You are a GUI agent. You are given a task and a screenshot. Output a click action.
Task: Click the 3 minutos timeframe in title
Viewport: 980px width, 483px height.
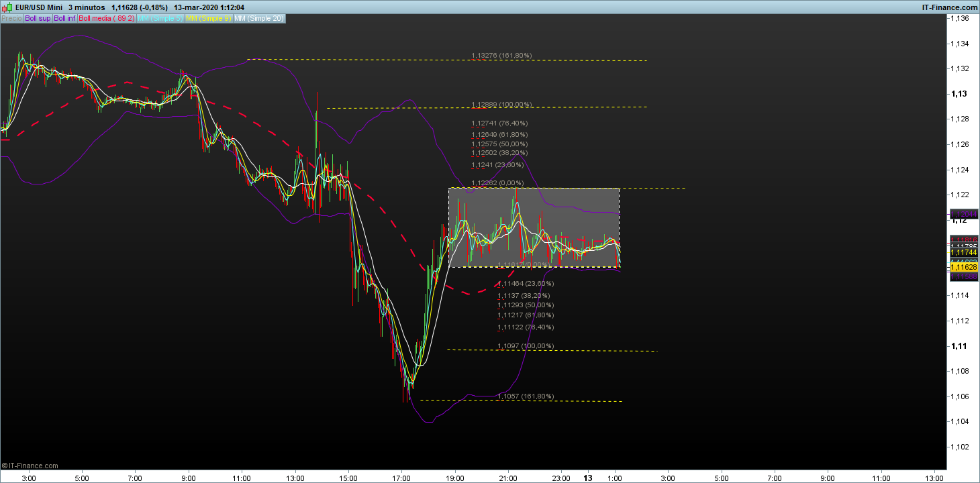pos(86,7)
